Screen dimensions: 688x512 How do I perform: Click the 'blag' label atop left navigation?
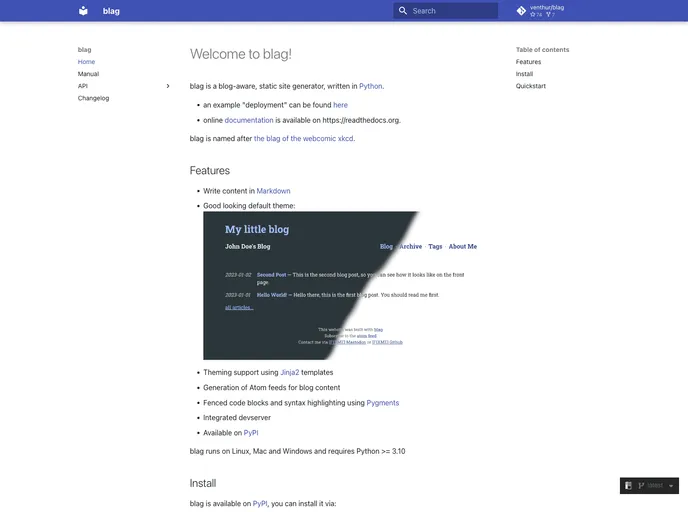pos(85,50)
